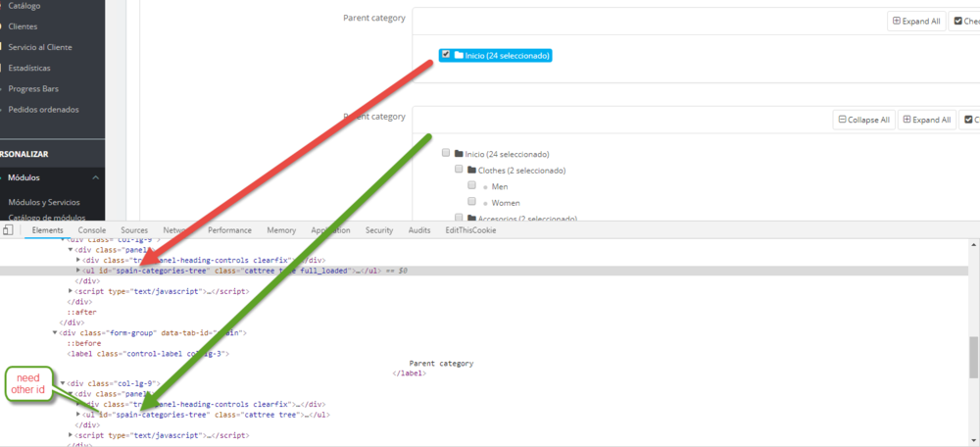This screenshot has width=980, height=447.
Task: Open Estadísticas in the sidebar
Action: click(x=29, y=68)
